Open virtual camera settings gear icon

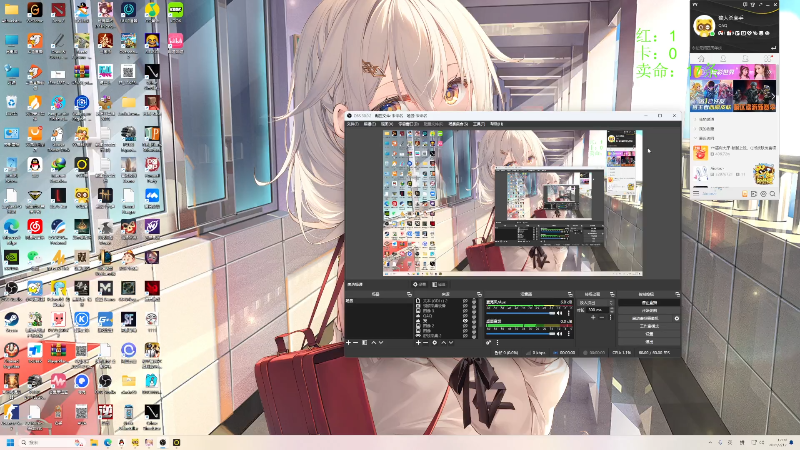point(677,318)
